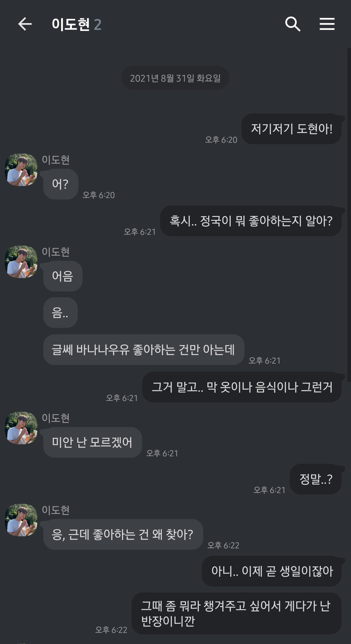
Task: Tap 이도현's avatar next to '어?' message
Action: point(21,170)
